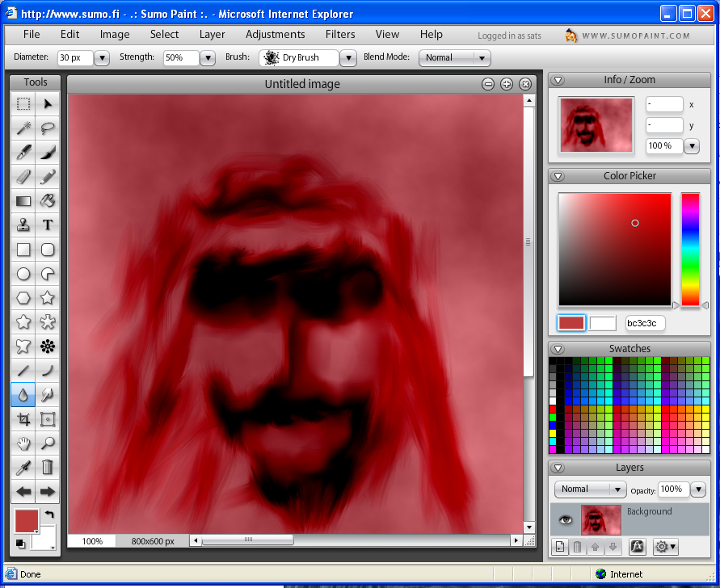Image resolution: width=720 pixels, height=588 pixels.
Task: Choose the Text tool
Action: point(48,225)
